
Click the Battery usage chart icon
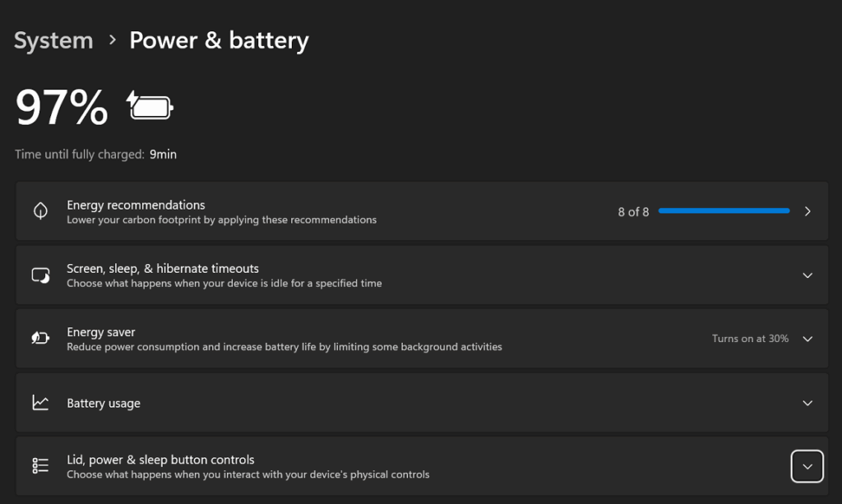click(40, 403)
